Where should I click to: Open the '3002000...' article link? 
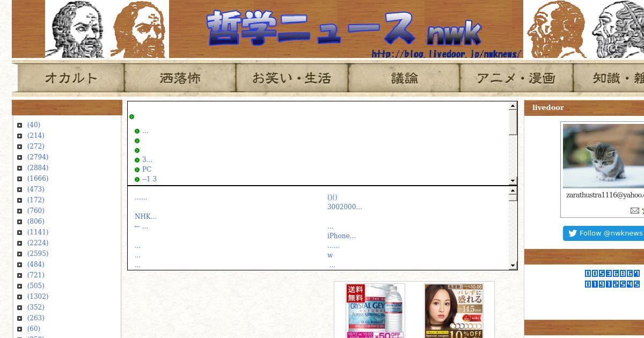[345, 207]
